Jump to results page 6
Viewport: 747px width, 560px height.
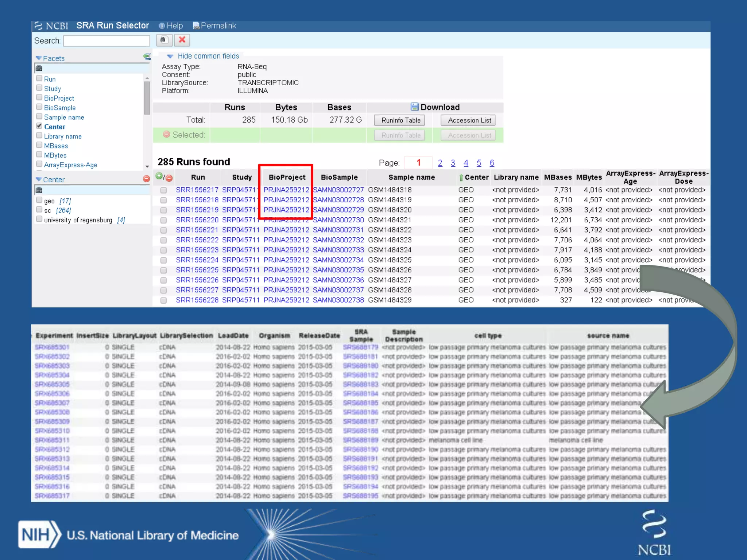[x=492, y=163]
